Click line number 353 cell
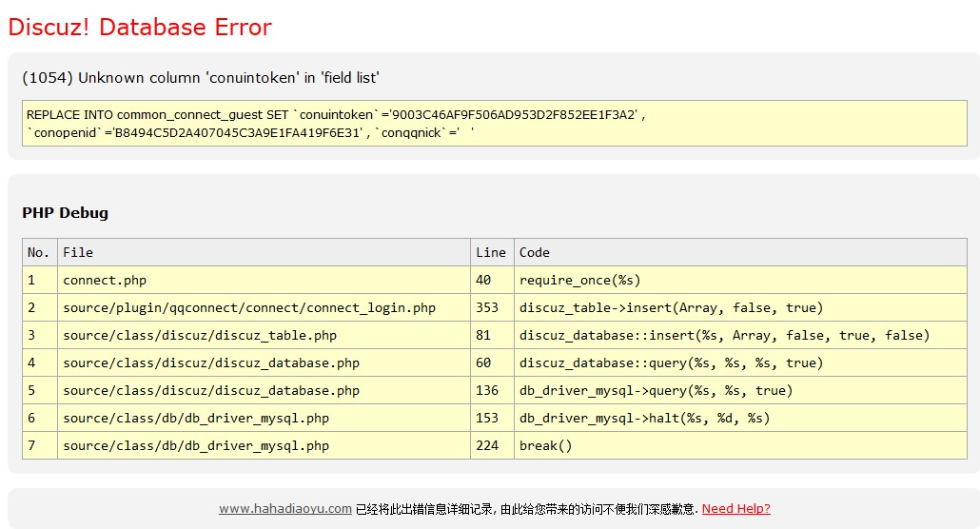 [x=492, y=307]
